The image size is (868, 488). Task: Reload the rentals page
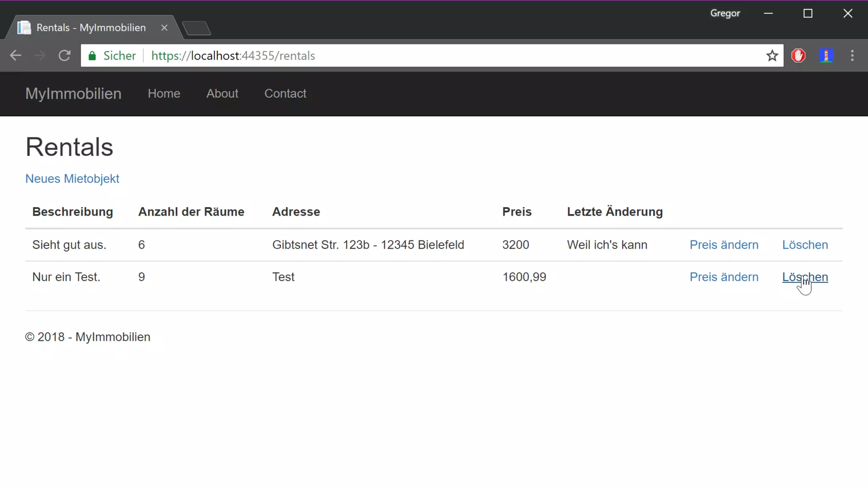[x=64, y=55]
